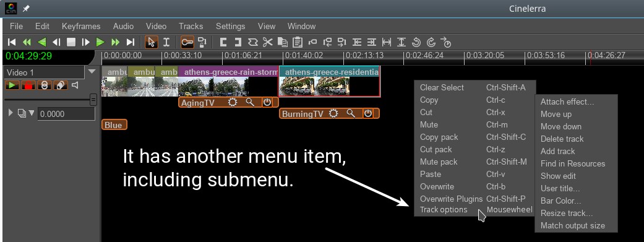The image size is (644, 242).
Task: Click the redo circular arrow icon
Action: click(431, 42)
